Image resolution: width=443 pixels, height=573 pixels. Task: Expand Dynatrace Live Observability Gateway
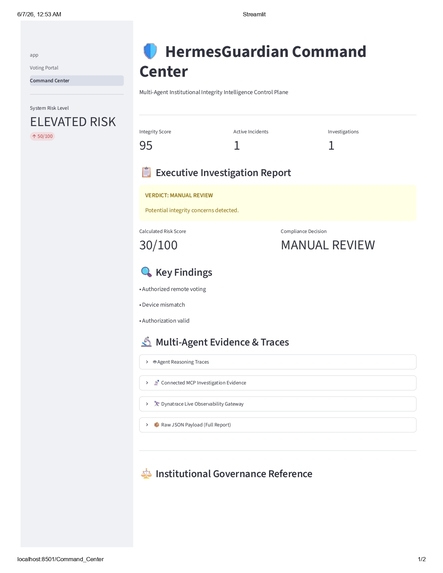[277, 404]
